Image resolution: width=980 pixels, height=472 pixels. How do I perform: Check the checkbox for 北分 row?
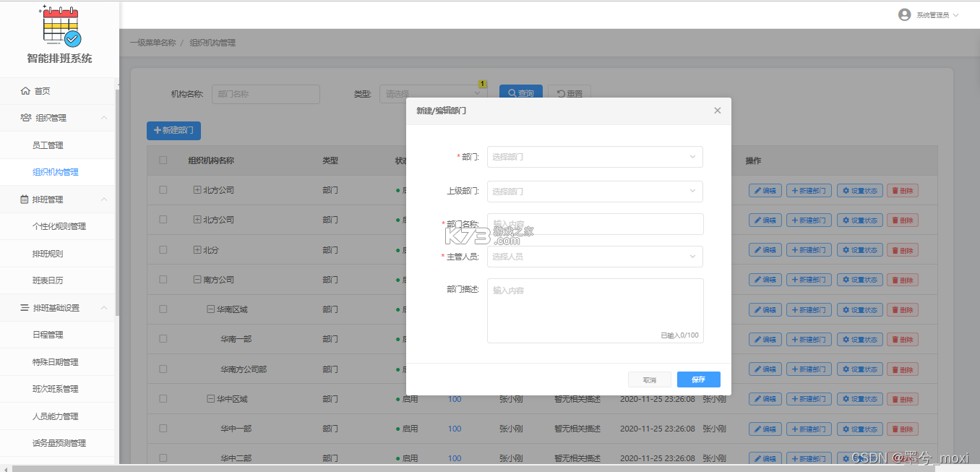pyautogui.click(x=163, y=249)
